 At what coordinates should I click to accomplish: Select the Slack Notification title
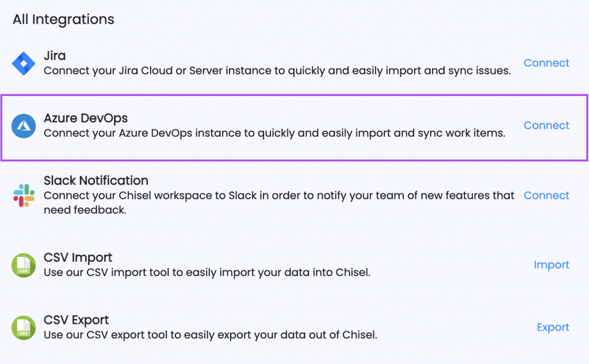click(x=96, y=181)
